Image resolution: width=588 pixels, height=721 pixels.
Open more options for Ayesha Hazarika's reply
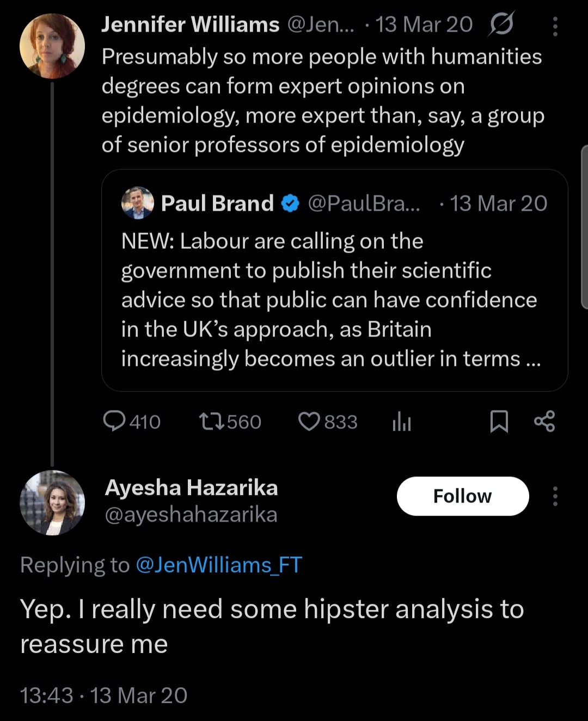pyautogui.click(x=555, y=496)
